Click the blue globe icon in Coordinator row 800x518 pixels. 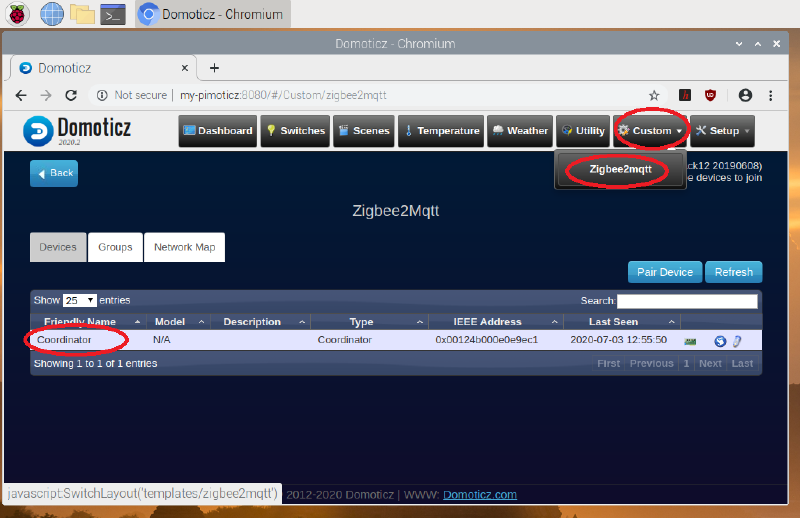coord(720,341)
